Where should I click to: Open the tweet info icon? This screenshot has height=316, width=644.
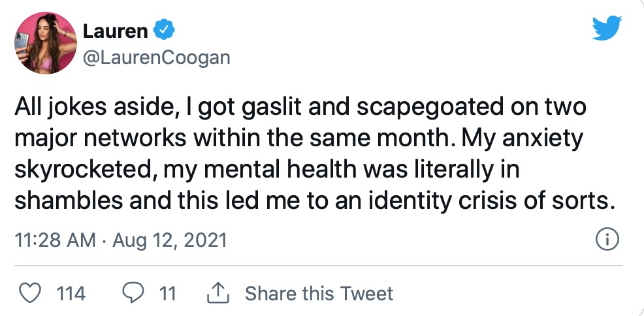pos(607,240)
